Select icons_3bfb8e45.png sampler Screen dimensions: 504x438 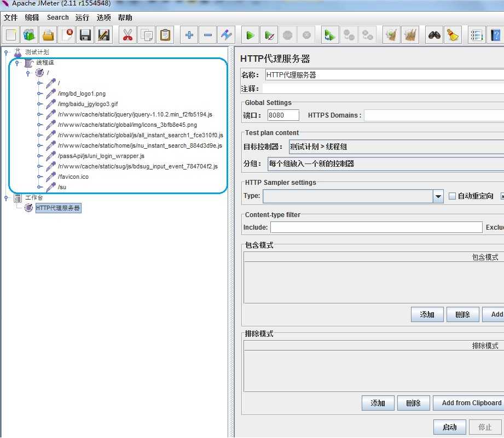[128, 125]
